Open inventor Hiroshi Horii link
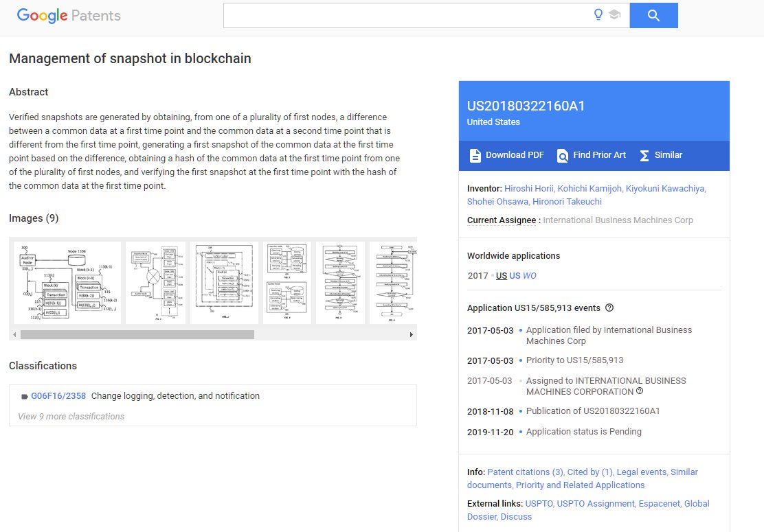 tap(528, 188)
